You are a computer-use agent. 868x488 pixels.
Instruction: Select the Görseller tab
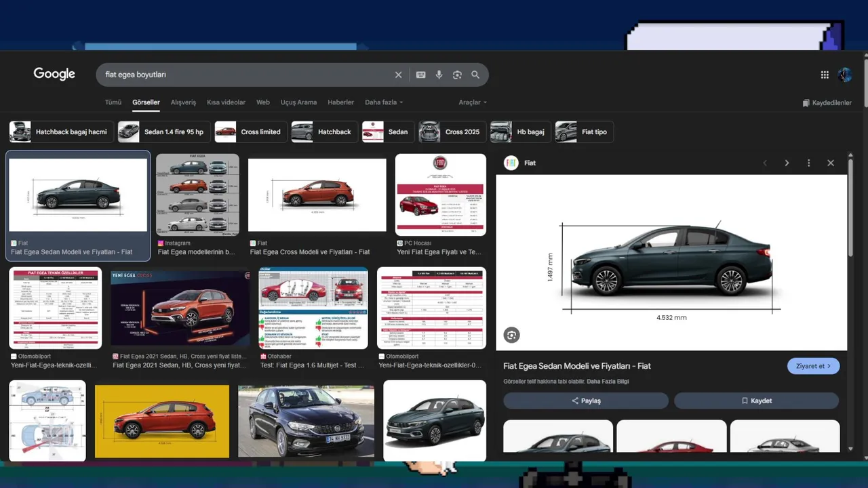tap(146, 102)
